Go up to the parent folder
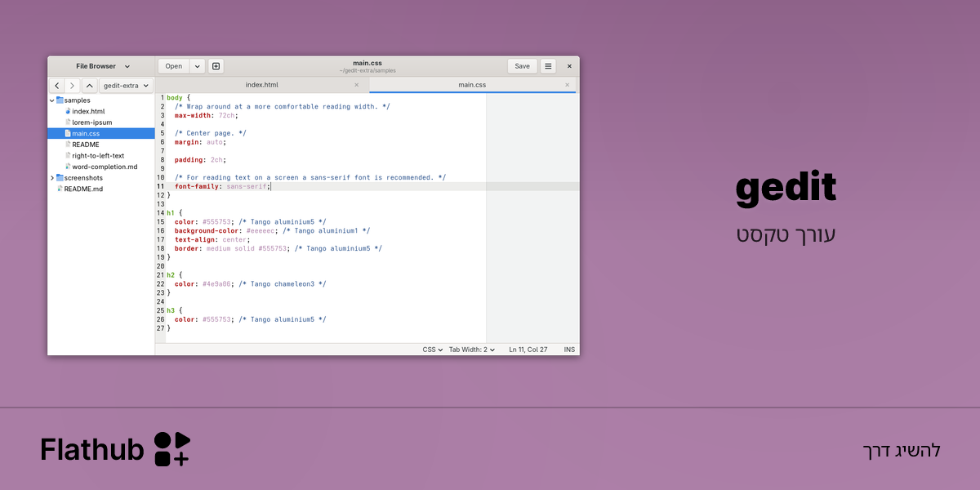 coord(90,86)
